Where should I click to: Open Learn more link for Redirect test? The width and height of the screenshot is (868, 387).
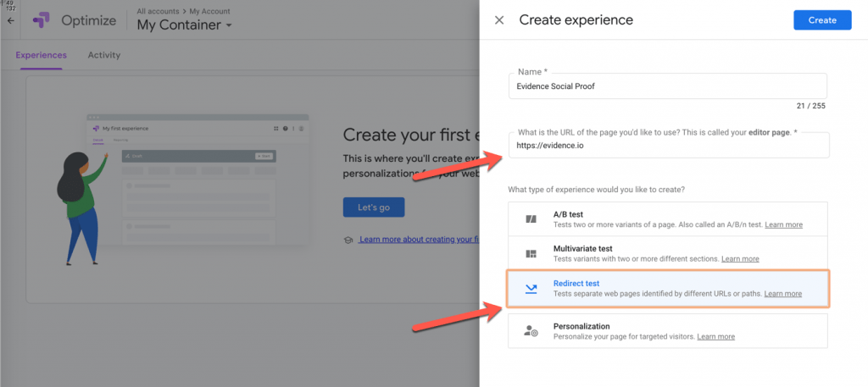pyautogui.click(x=782, y=294)
